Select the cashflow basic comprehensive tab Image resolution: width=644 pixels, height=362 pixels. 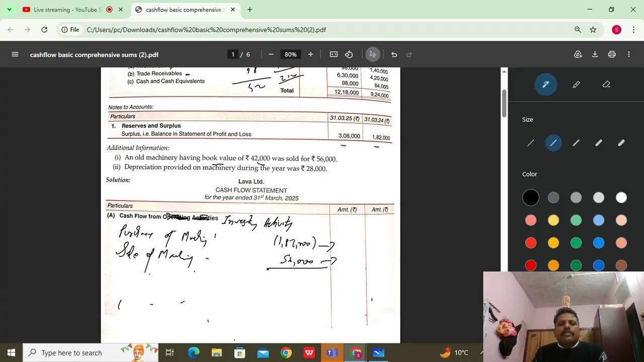coord(183,10)
